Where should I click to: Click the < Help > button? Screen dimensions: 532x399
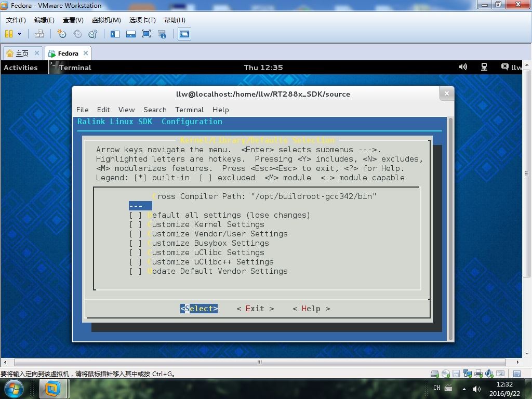coord(311,309)
